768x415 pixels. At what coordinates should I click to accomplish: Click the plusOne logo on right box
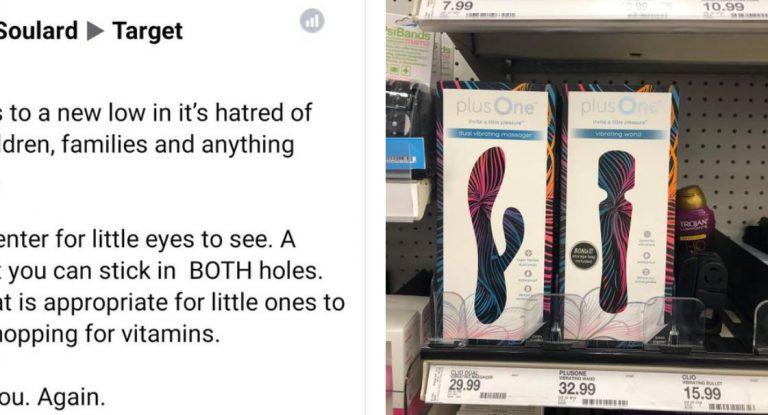(x=619, y=106)
